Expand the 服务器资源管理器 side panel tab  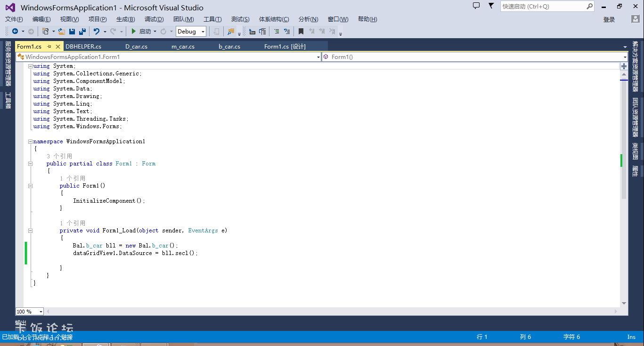click(x=8, y=63)
